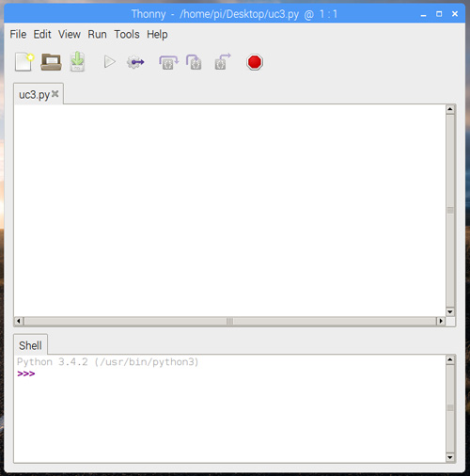Open the View menu

point(70,34)
